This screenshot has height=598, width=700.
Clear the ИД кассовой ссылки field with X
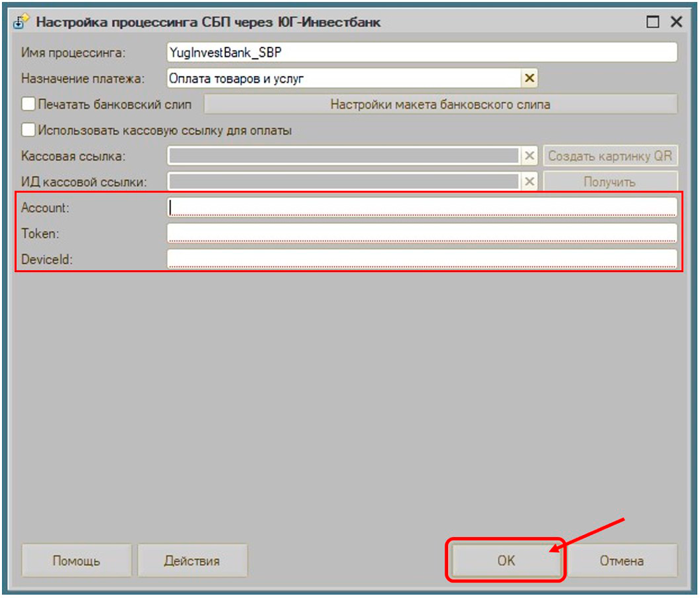coord(529,182)
